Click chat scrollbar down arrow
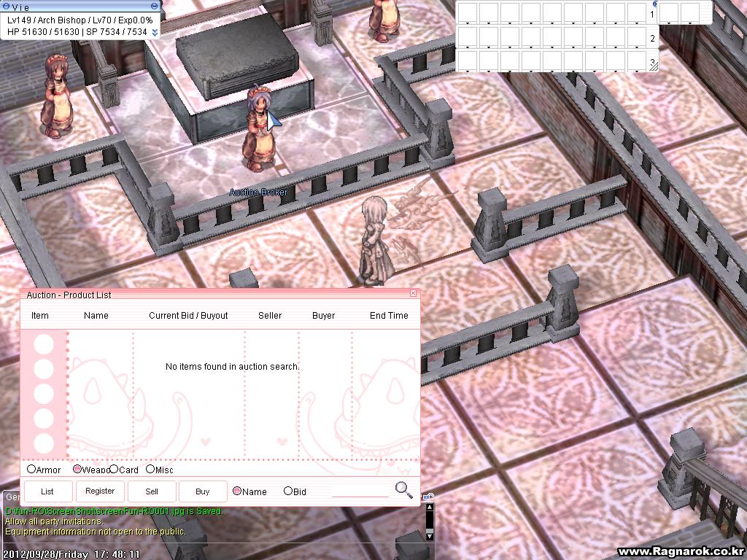The image size is (747, 560). point(429,536)
